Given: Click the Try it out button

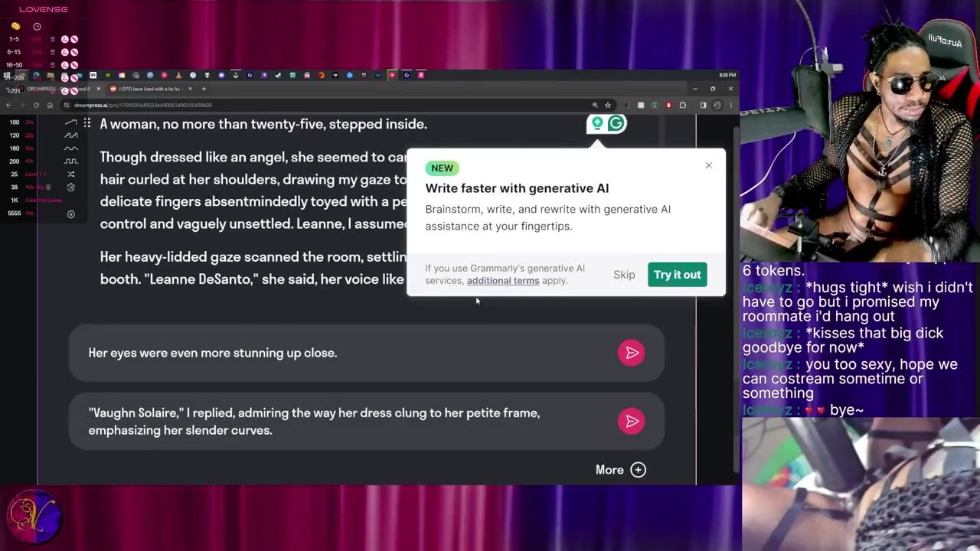Looking at the screenshot, I should pyautogui.click(x=677, y=275).
